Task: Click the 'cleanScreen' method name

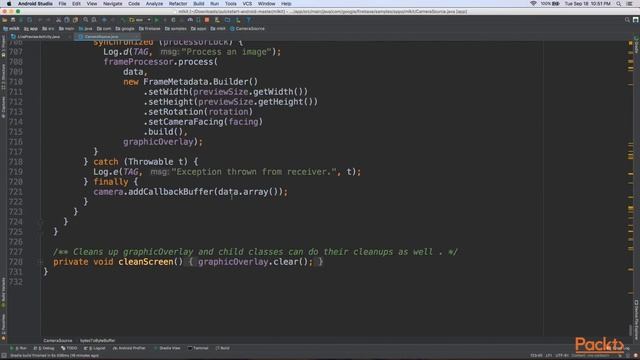Action: coord(146,262)
